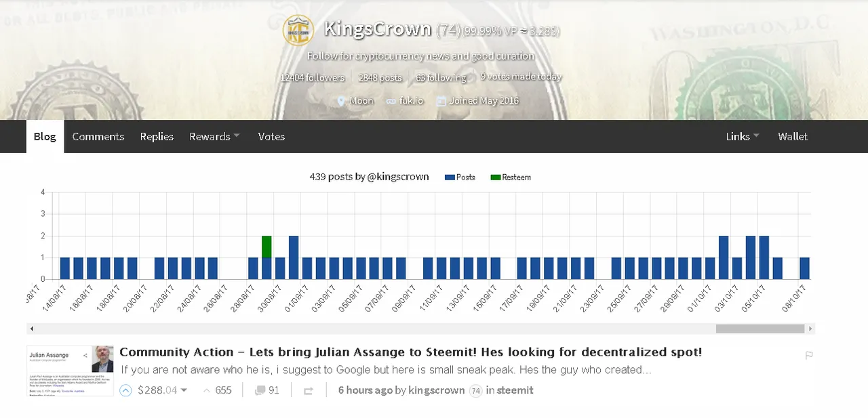Viewport: 868px width, 418px height.
Task: Upvote the Julian Assange post
Action: (125, 390)
